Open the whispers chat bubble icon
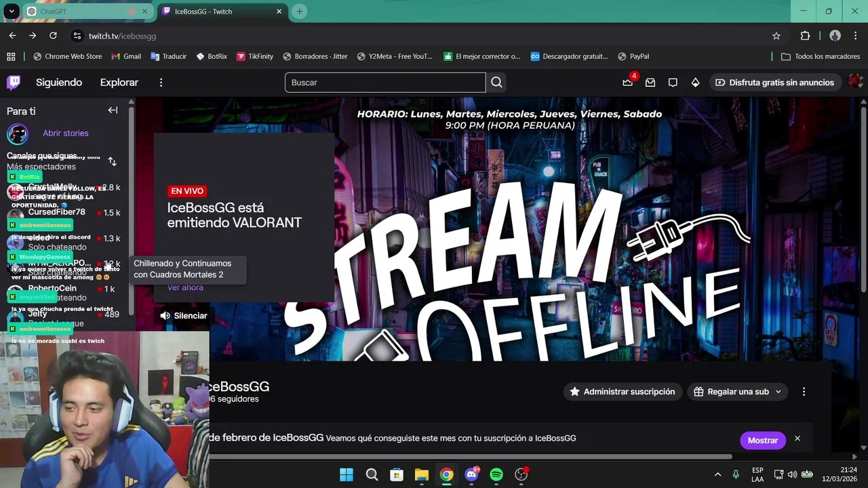The image size is (868, 488). (673, 83)
